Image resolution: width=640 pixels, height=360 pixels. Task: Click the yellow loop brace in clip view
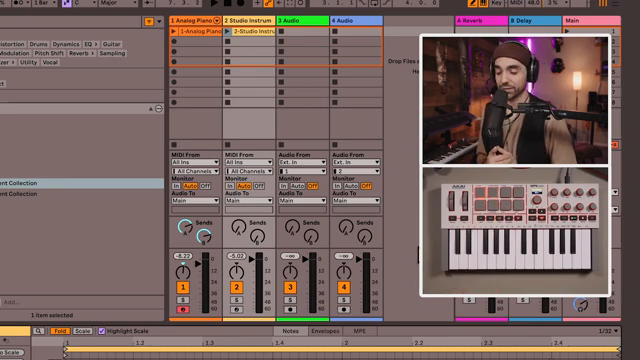[x=342, y=349]
